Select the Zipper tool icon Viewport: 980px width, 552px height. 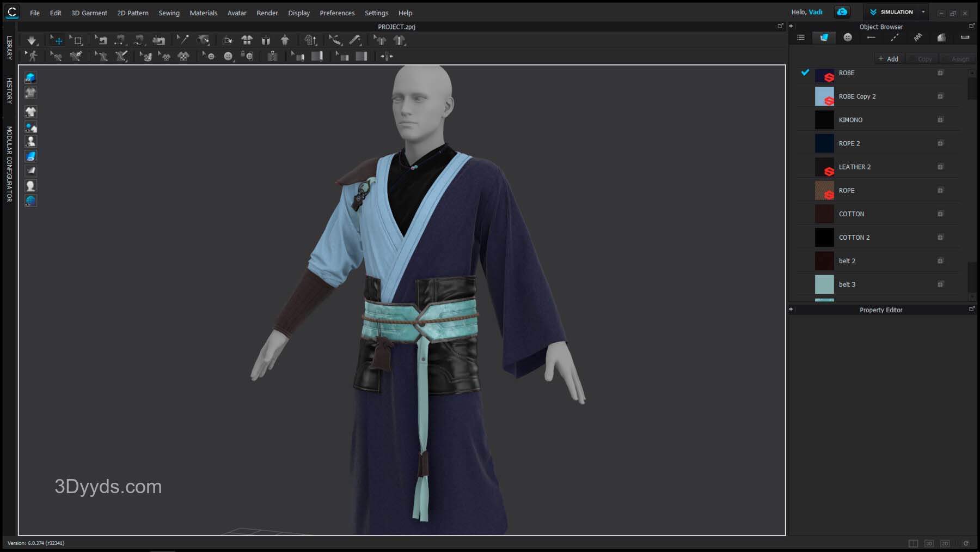coord(272,56)
